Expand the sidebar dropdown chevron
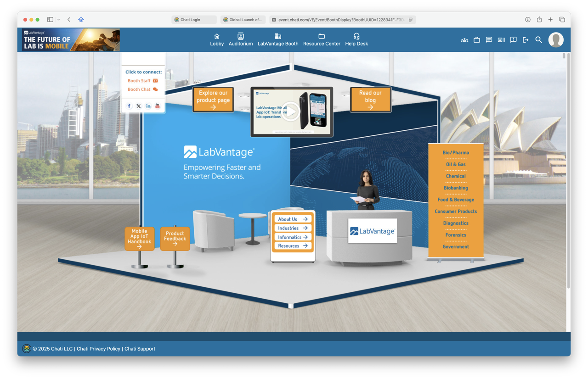The height and width of the screenshot is (379, 588). pos(58,20)
